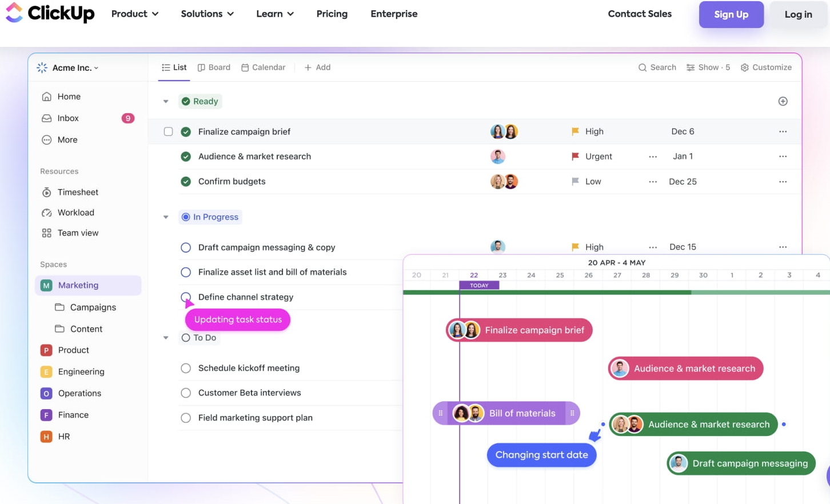Image resolution: width=830 pixels, height=504 pixels.
Task: Mark Customer Beta interviews as done
Action: click(186, 393)
